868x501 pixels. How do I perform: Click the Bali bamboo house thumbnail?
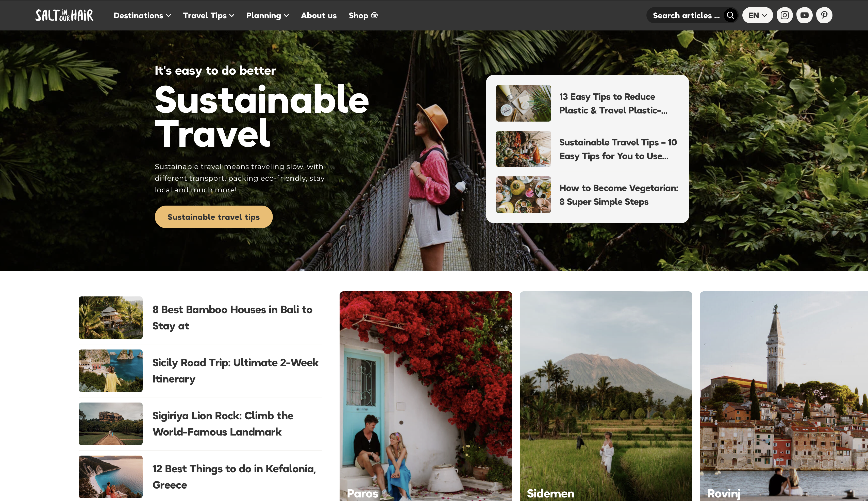pyautogui.click(x=110, y=318)
